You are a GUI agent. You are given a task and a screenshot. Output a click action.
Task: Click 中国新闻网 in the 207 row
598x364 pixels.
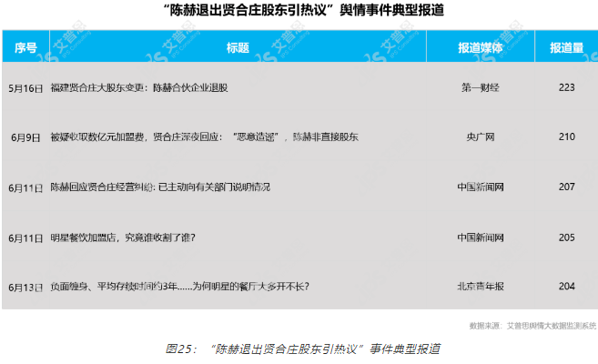pos(481,187)
